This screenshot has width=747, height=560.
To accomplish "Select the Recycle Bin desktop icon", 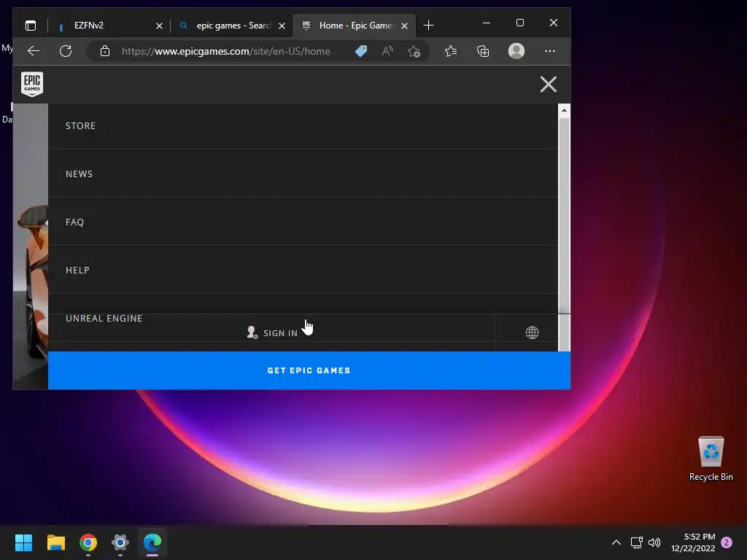I will 711,459.
